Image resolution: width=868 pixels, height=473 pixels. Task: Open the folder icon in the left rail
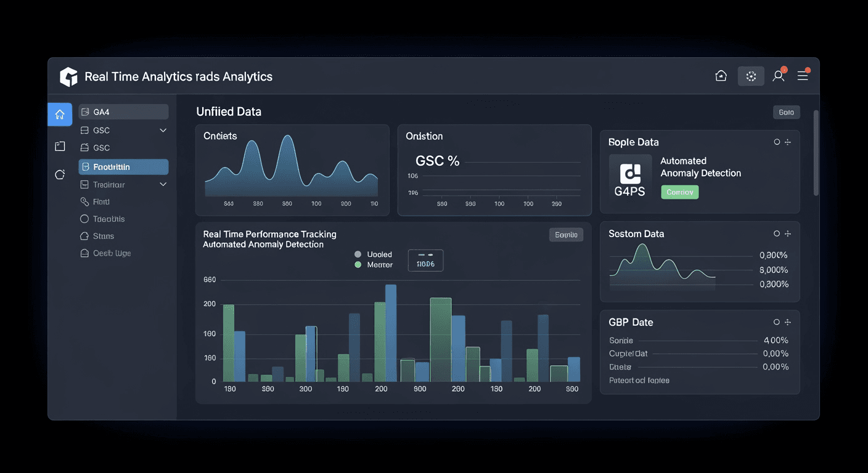tap(60, 146)
